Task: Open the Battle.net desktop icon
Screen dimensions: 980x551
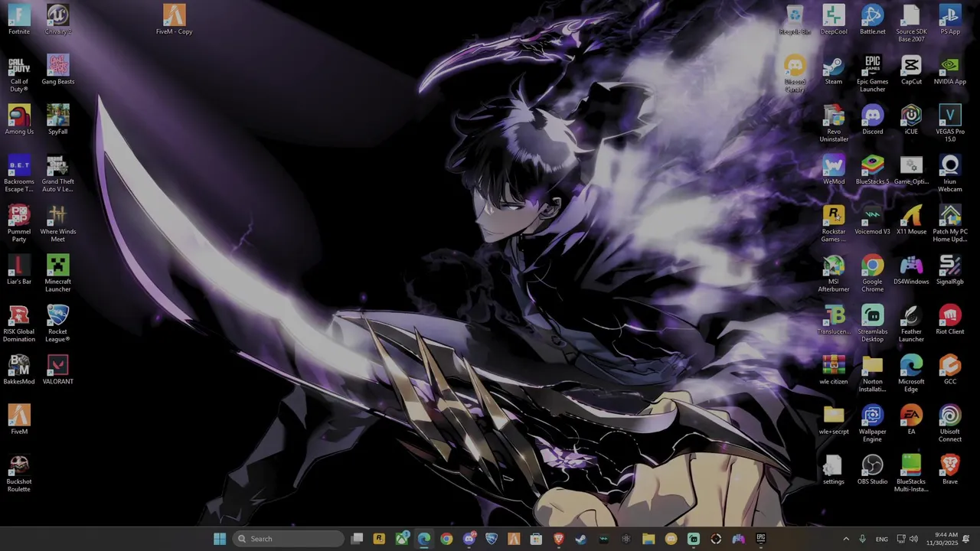Action: click(873, 19)
